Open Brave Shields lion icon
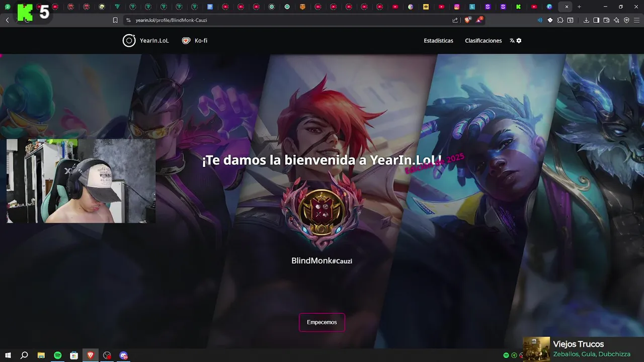This screenshot has height=362, width=644. (x=467, y=20)
